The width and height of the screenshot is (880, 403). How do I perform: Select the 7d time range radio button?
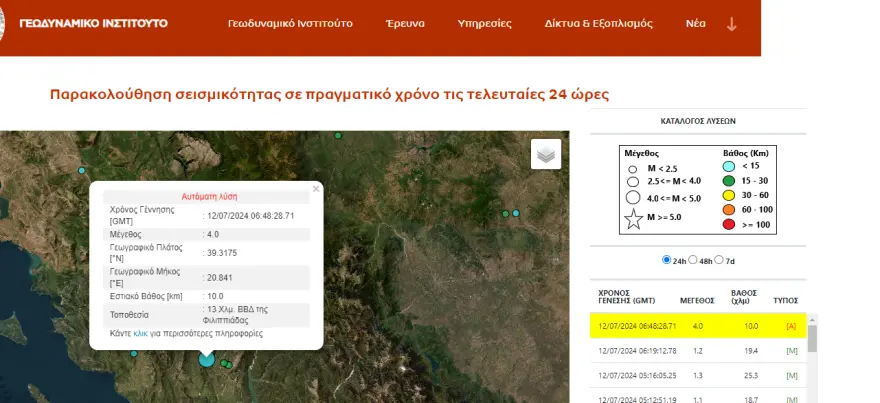tap(719, 260)
